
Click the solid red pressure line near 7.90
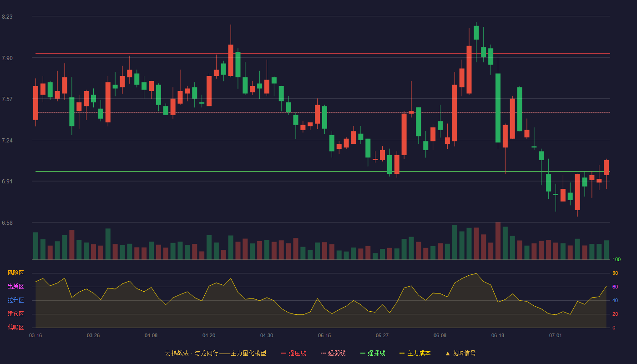point(323,53)
